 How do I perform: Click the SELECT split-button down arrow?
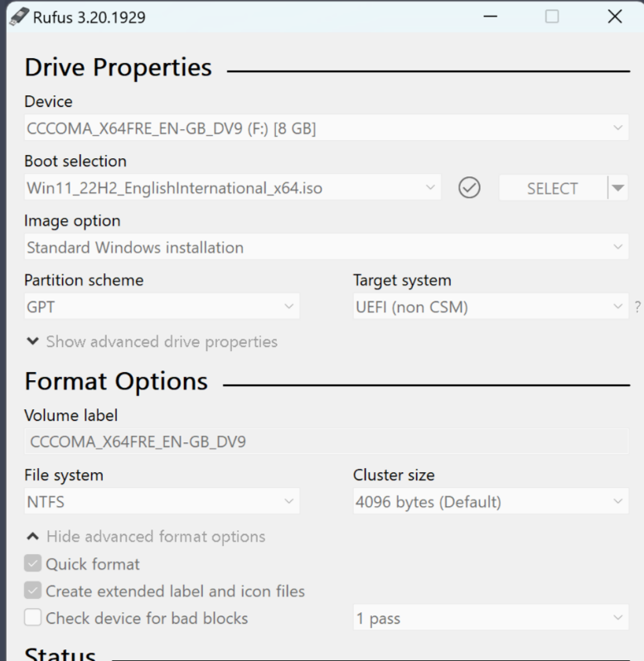[x=617, y=188]
